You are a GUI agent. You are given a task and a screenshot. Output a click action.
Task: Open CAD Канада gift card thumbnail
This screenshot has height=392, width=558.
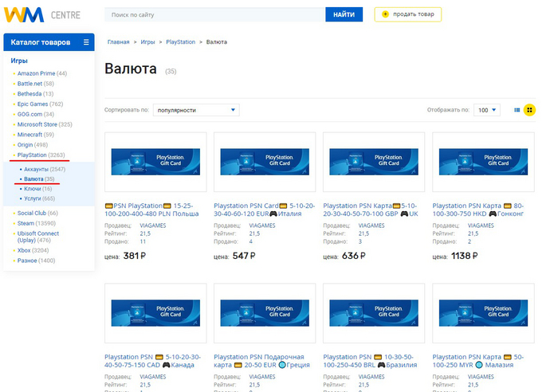155,313
